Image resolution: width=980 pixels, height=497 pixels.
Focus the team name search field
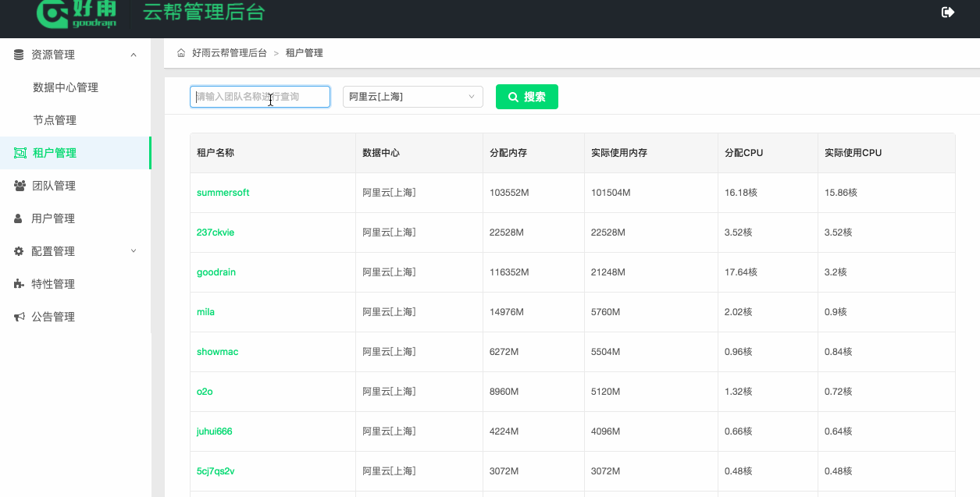pyautogui.click(x=260, y=97)
